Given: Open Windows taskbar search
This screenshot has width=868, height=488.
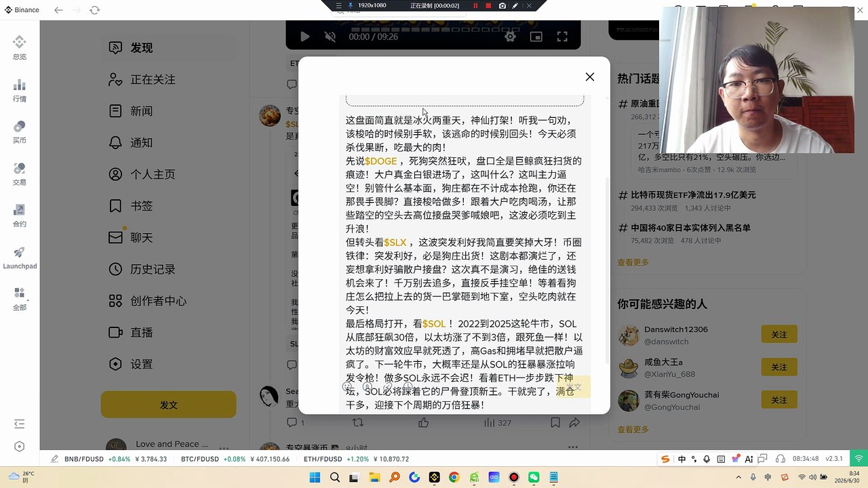Looking at the screenshot, I should click(335, 478).
